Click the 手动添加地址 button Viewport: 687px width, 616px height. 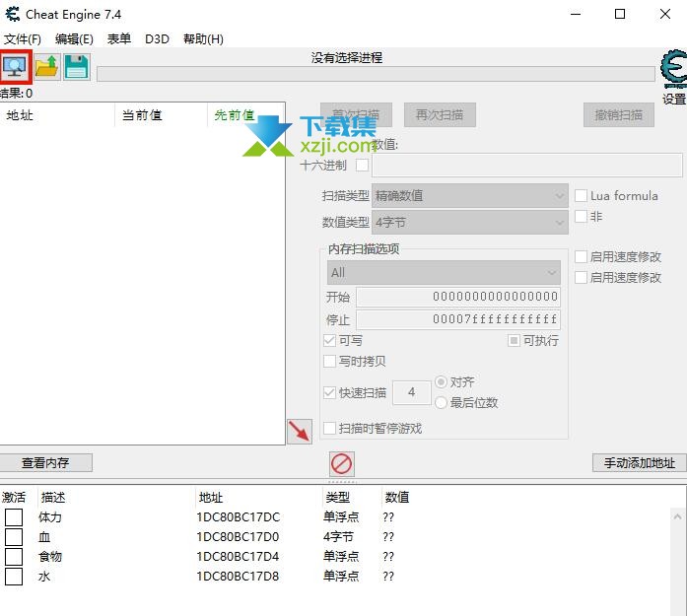coord(639,462)
